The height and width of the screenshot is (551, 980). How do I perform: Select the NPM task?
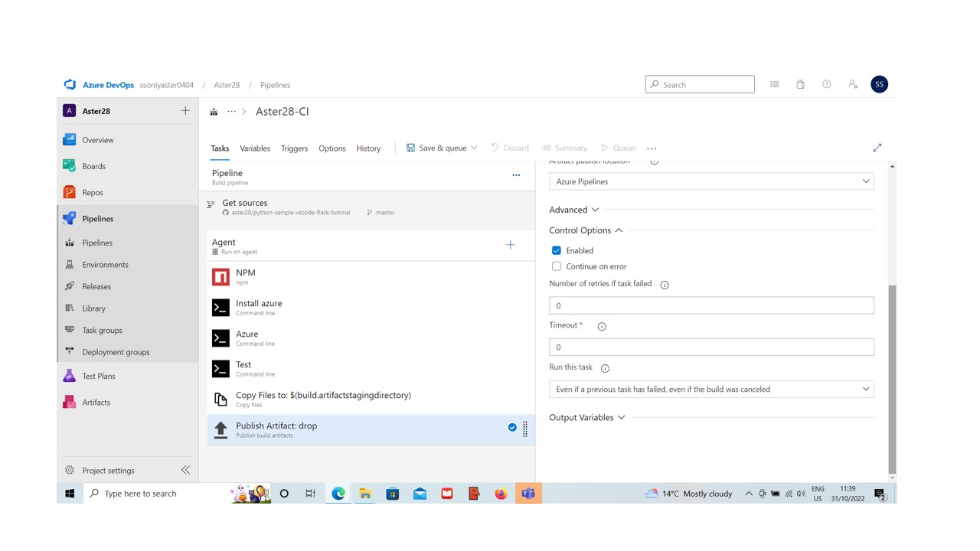(371, 276)
